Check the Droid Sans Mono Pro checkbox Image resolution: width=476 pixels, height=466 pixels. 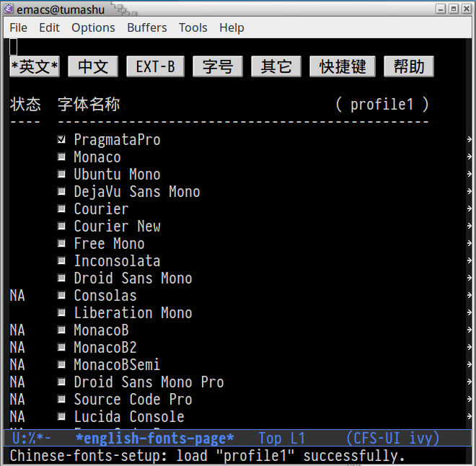tap(61, 382)
